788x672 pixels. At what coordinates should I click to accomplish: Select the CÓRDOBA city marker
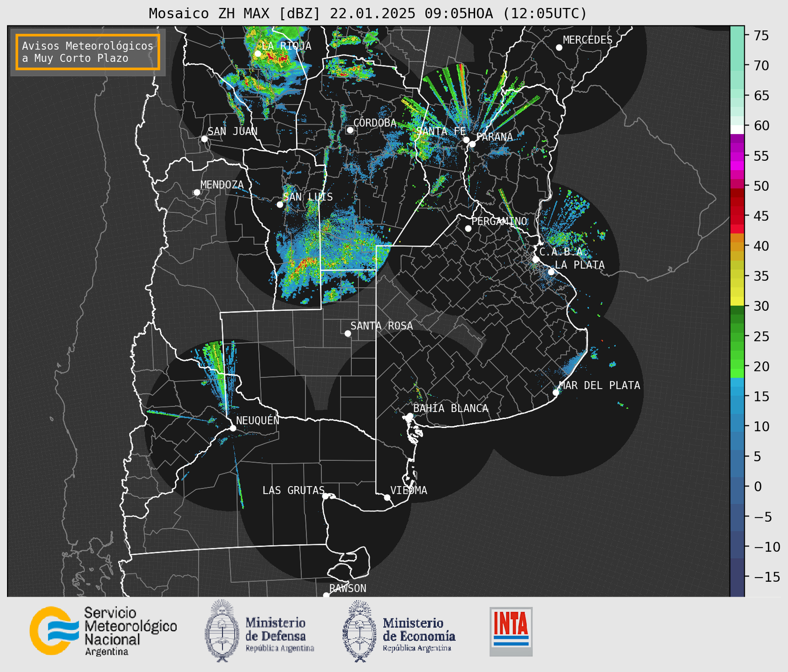point(350,130)
